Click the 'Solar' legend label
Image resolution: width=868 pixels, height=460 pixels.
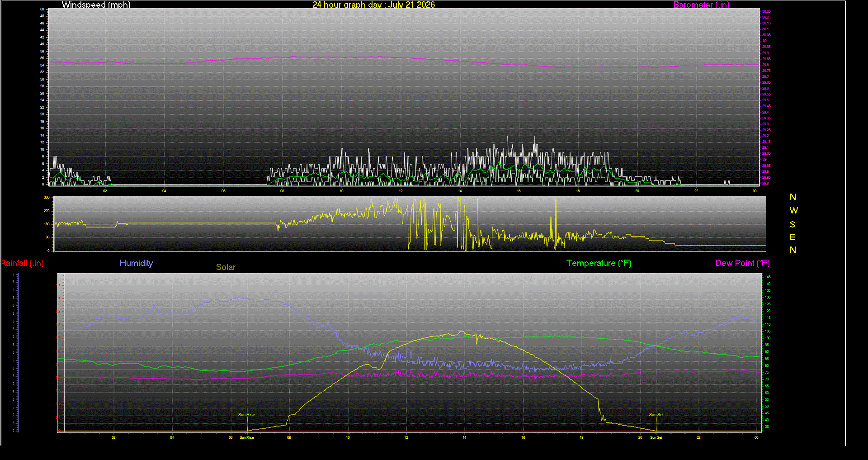tap(226, 267)
